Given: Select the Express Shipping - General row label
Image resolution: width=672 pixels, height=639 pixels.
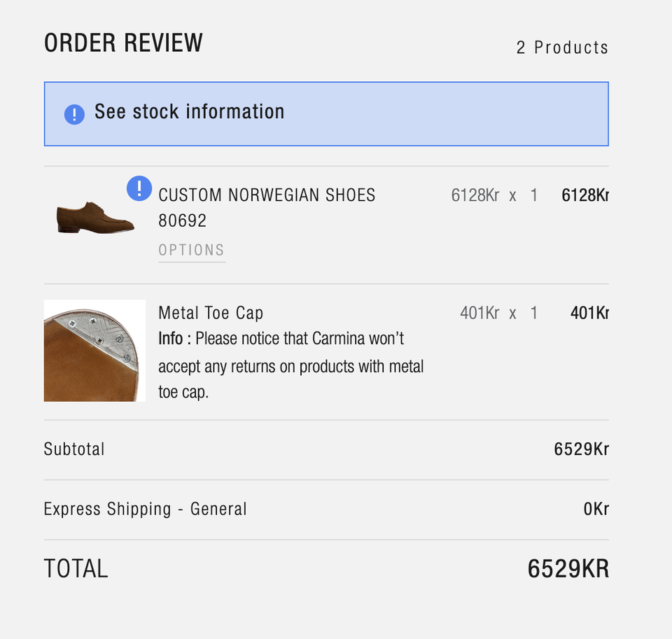Looking at the screenshot, I should point(145,509).
